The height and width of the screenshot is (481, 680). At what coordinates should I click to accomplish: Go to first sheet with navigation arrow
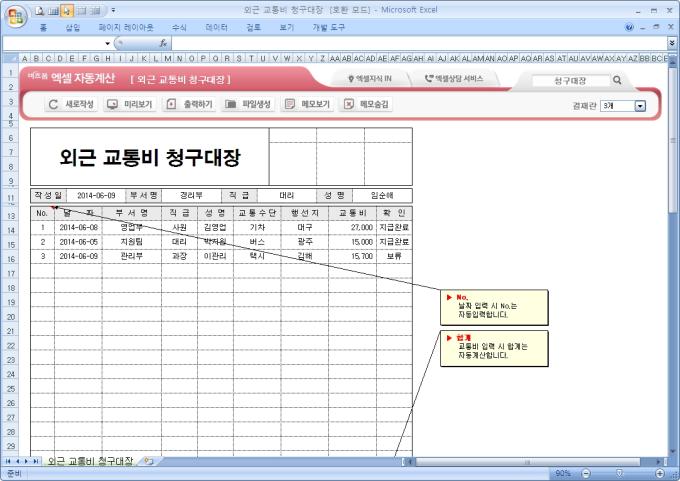click(8, 461)
